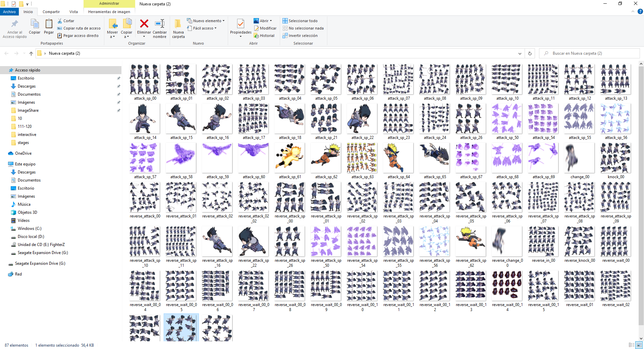
Task: Switch to the Inicio tab
Action: pos(28,12)
